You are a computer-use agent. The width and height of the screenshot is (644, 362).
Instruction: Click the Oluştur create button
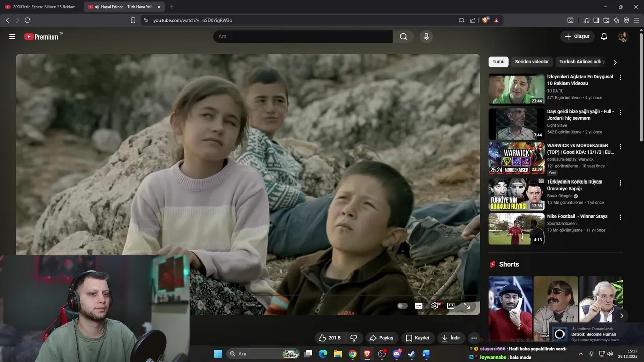(577, 37)
